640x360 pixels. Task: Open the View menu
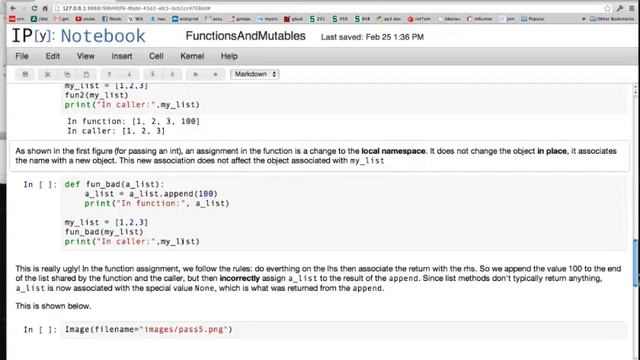pos(86,56)
